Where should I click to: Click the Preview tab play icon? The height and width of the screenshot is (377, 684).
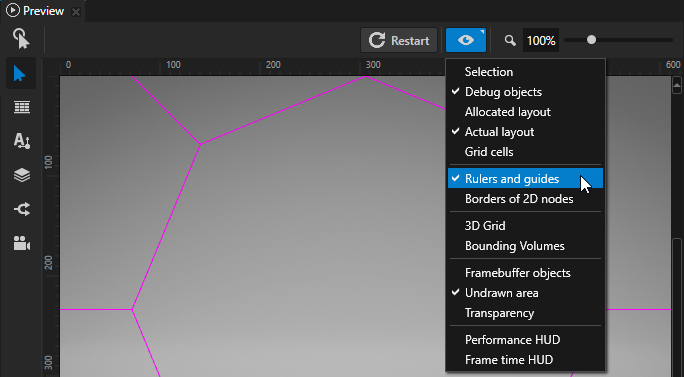[13, 10]
